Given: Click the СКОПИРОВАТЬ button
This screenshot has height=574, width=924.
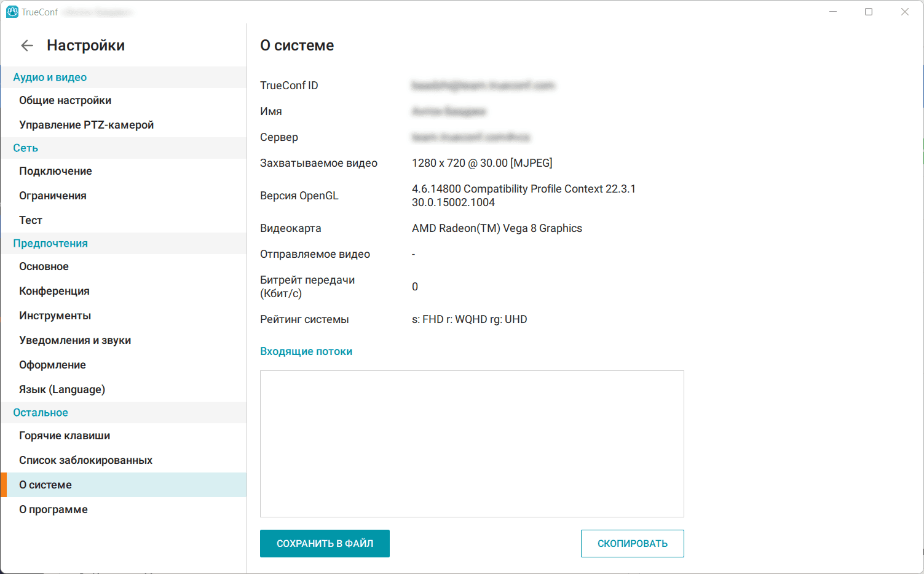Looking at the screenshot, I should click(632, 543).
